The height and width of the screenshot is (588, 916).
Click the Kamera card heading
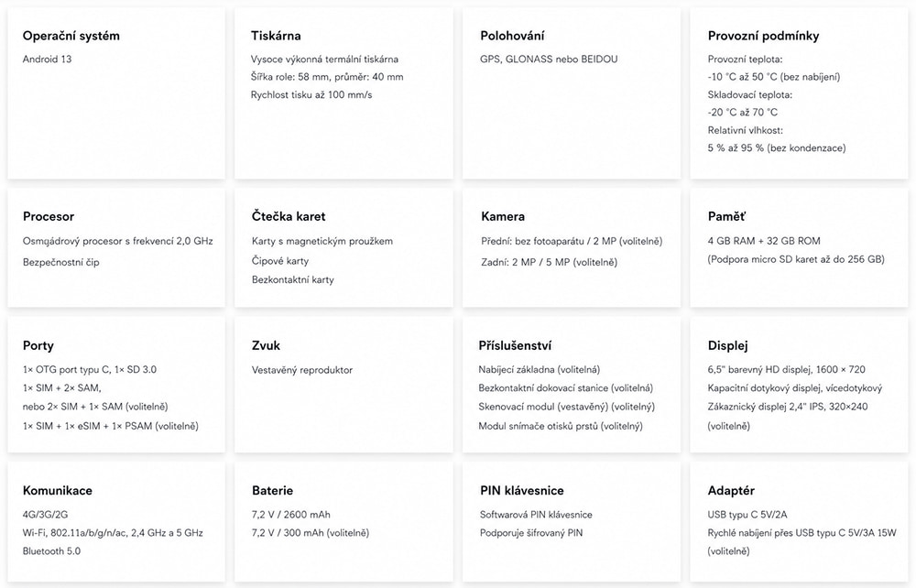tap(503, 216)
